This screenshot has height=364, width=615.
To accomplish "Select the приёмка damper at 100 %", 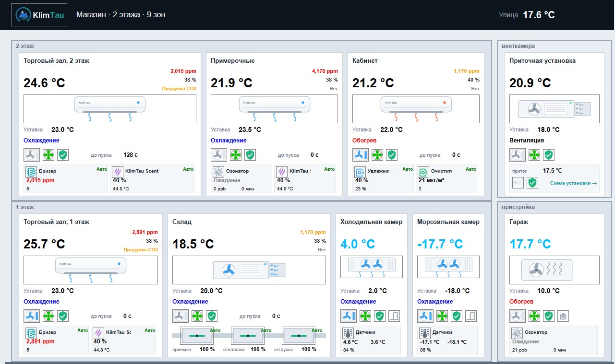I will click(x=197, y=336).
